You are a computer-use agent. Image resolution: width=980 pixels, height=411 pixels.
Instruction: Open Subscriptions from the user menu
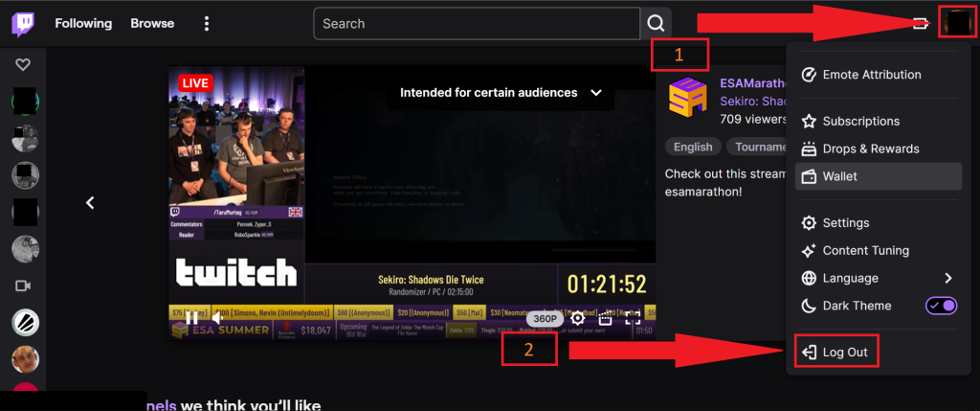(x=879, y=122)
